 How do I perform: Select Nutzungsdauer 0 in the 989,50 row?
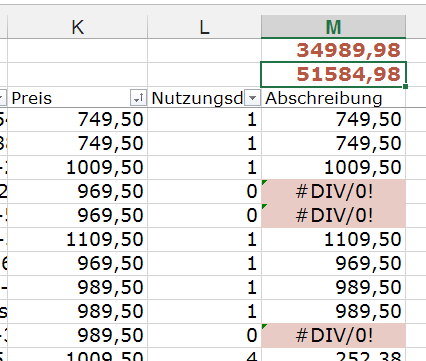pos(204,335)
